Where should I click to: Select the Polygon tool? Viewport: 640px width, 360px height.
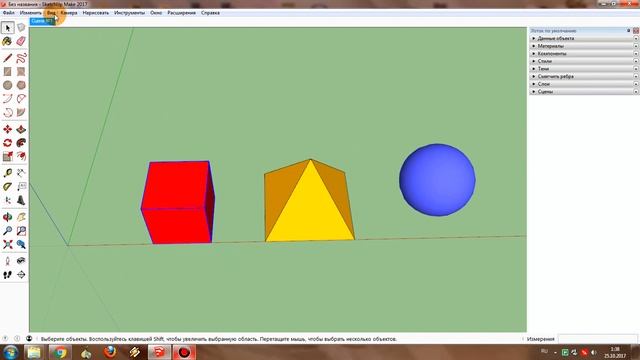click(21, 85)
